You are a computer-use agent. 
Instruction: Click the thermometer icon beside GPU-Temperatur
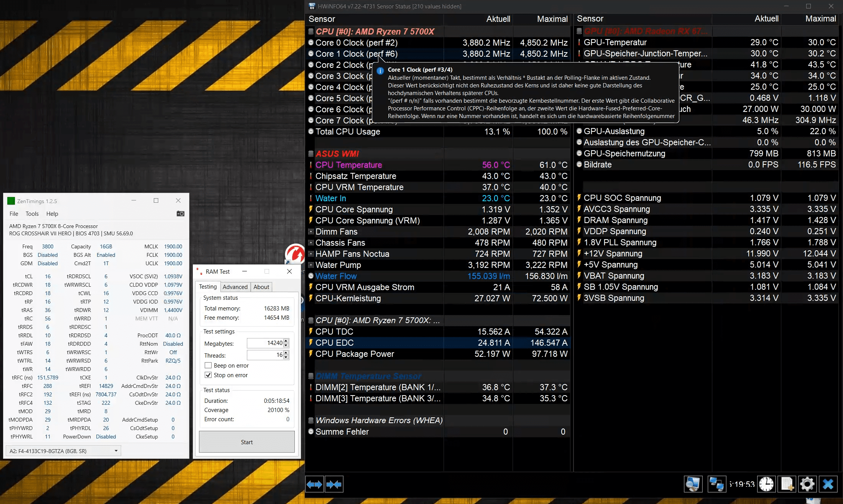[x=579, y=42]
